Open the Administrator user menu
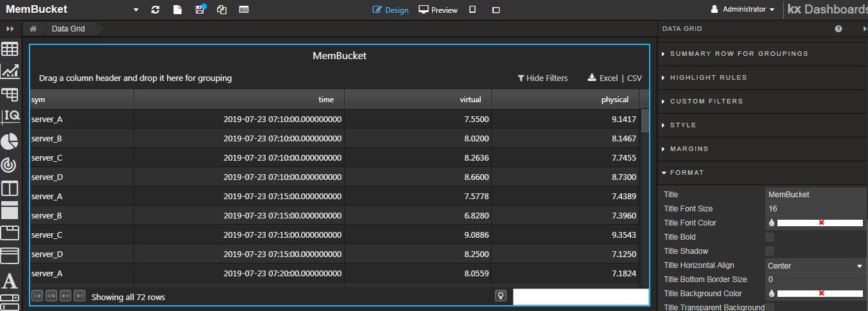 click(x=742, y=10)
